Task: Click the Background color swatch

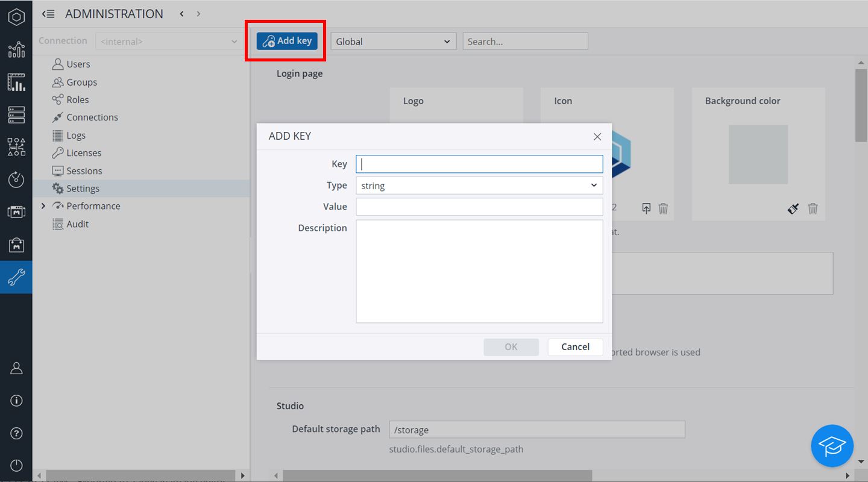Action: pyautogui.click(x=758, y=154)
